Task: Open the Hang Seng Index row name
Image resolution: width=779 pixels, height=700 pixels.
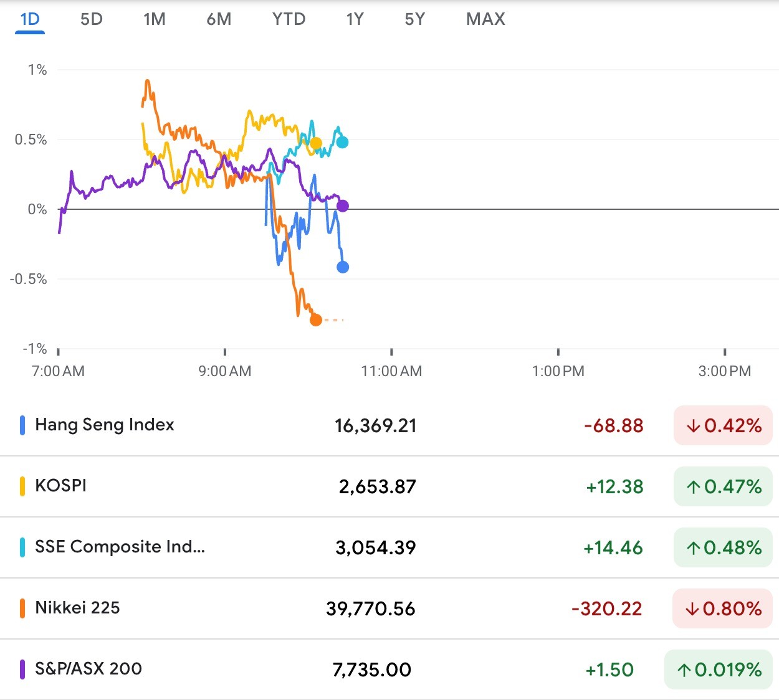Action: pos(105,425)
